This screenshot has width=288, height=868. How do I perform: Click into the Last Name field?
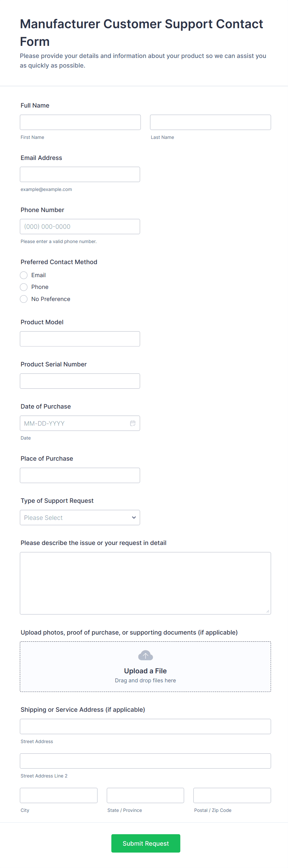coord(210,122)
